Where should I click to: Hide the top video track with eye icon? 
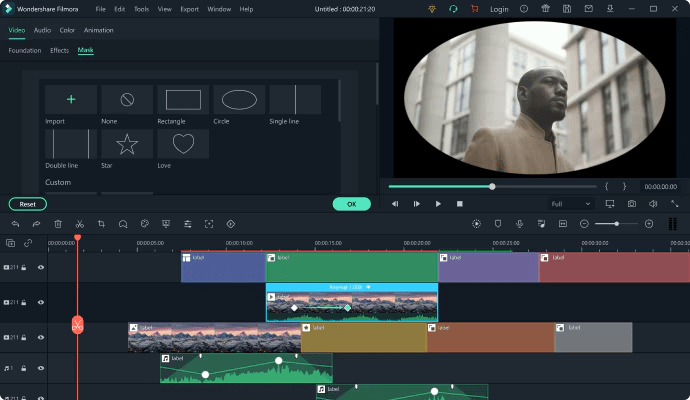coord(41,268)
